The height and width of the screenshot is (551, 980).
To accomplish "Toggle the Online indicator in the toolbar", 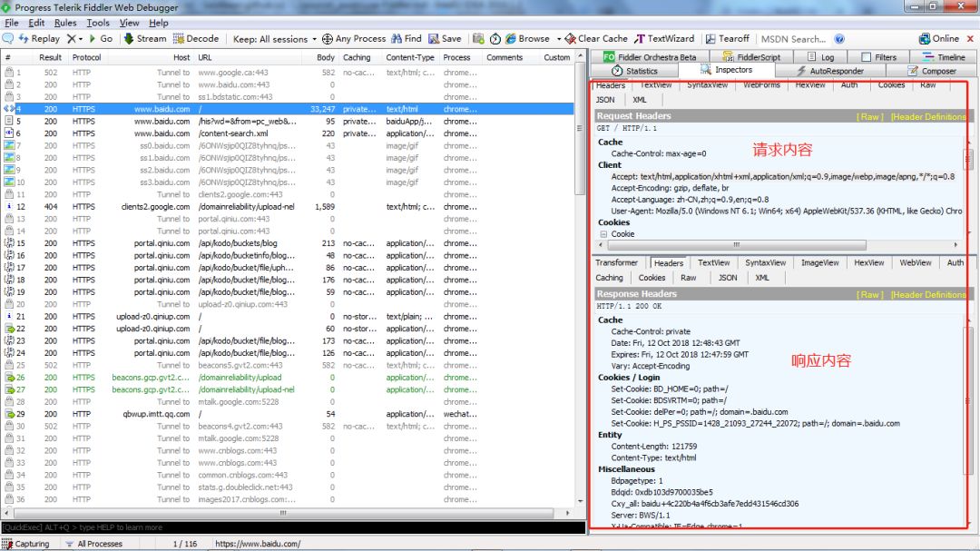I will (x=939, y=39).
